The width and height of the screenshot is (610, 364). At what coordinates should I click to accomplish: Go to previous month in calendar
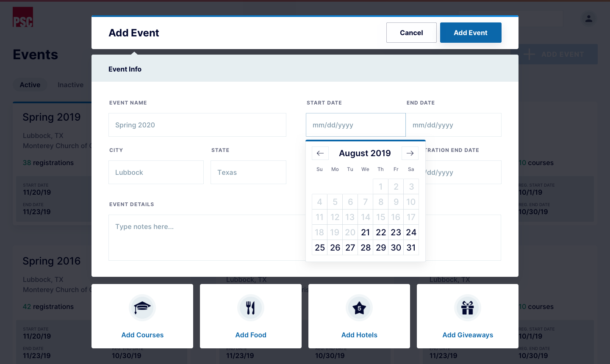320,153
